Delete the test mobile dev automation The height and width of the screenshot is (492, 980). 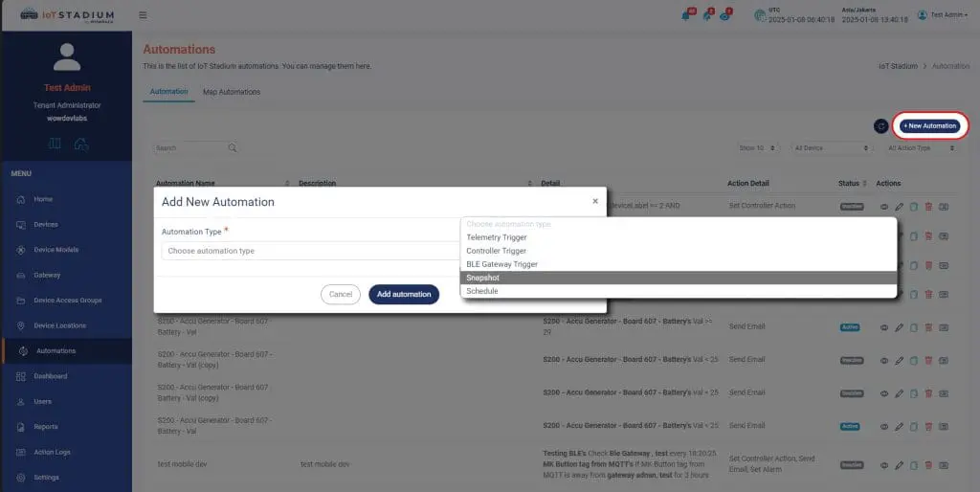[x=928, y=464]
